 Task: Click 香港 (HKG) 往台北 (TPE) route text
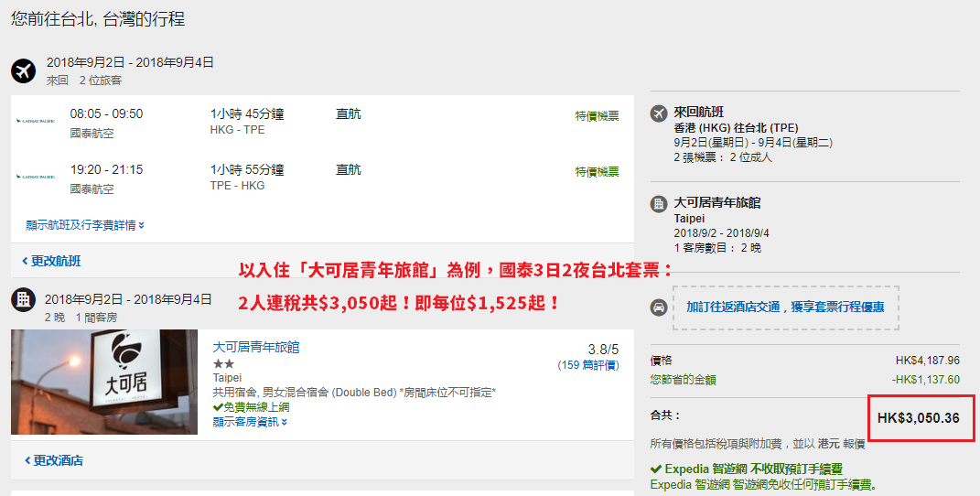736,128
